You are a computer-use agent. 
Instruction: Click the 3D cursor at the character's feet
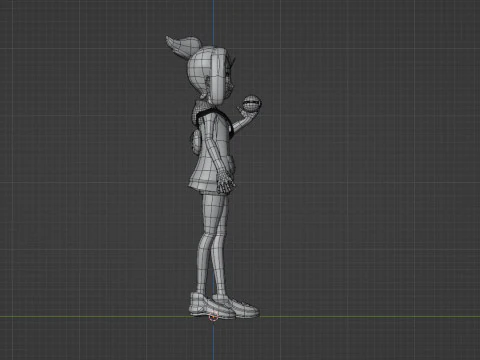click(213, 316)
